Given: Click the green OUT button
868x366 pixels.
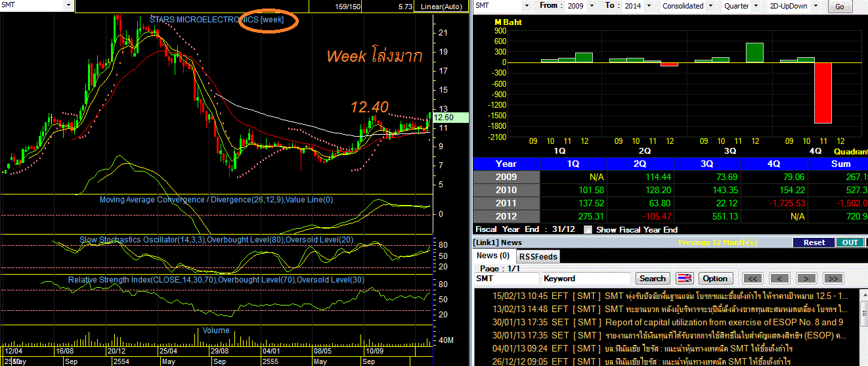Looking at the screenshot, I should coord(850,242).
